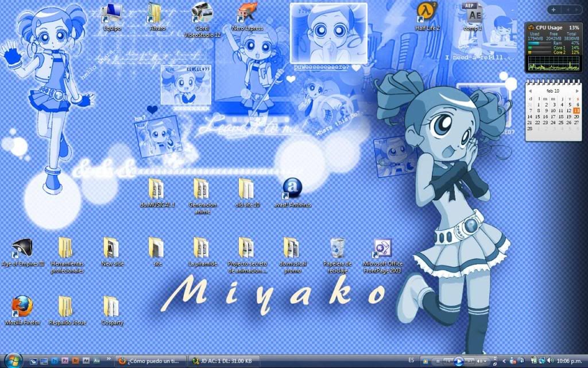588x368 pixels.
Task: Launch Nero Express
Action: pos(247,17)
